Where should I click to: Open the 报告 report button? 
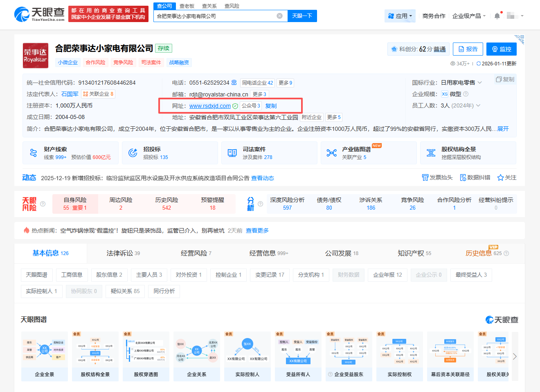coord(468,49)
